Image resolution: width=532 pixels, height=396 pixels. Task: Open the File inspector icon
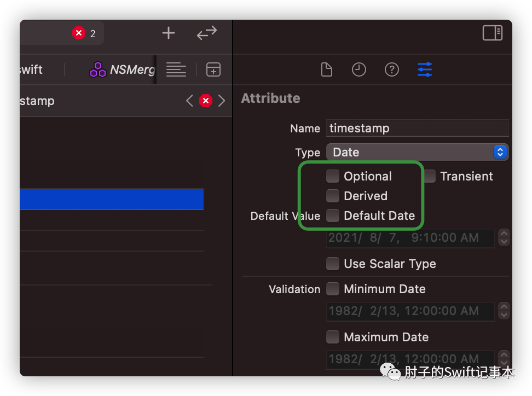click(x=326, y=69)
